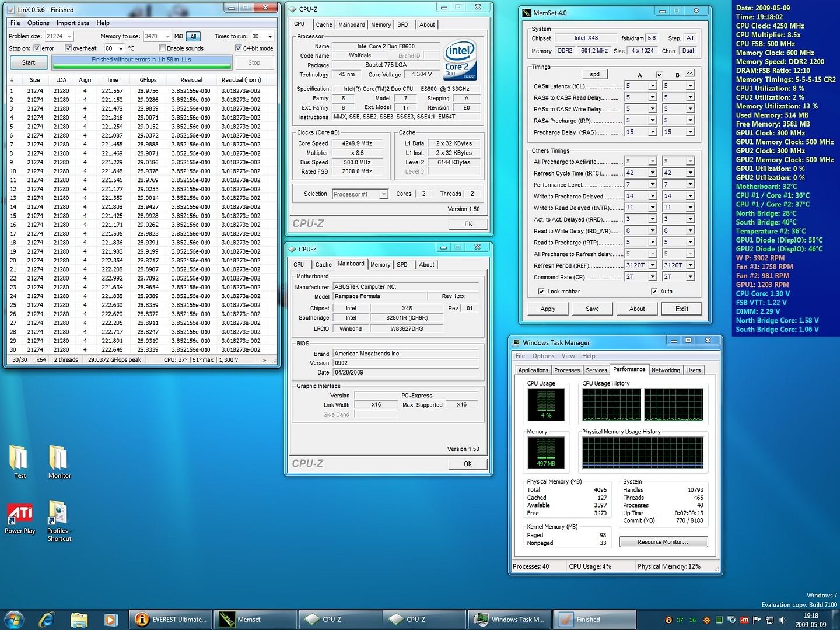Image resolution: width=840 pixels, height=630 pixels.
Task: Switch to Cache tab in top CPU-Z
Action: coord(324,25)
